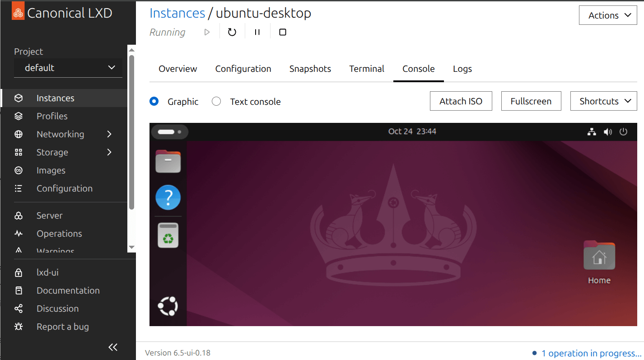Image resolution: width=644 pixels, height=360 pixels.
Task: Open the Help icon in the dock
Action: tap(168, 197)
